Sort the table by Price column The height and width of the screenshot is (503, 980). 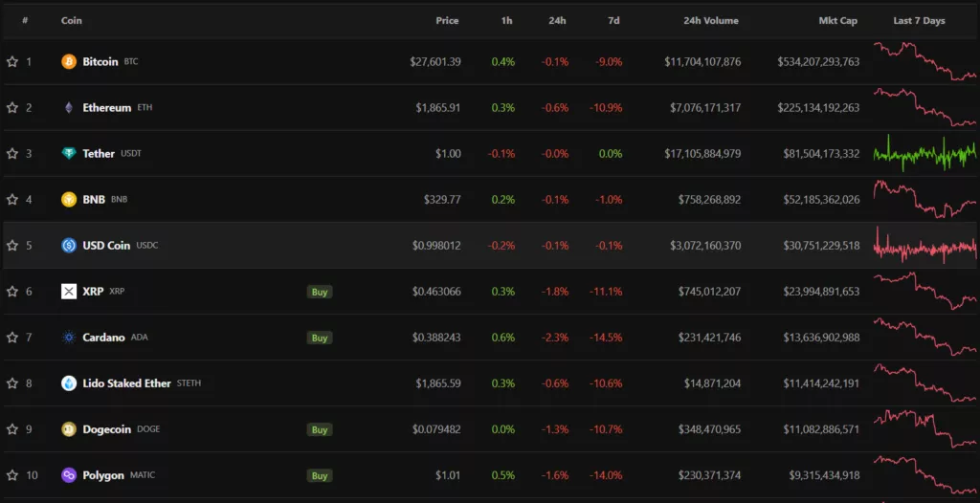447,20
